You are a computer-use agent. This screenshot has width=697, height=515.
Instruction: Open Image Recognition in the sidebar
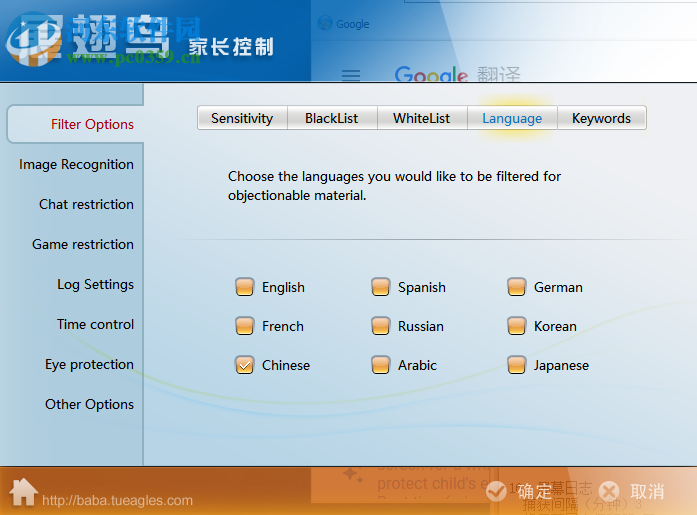[76, 164]
